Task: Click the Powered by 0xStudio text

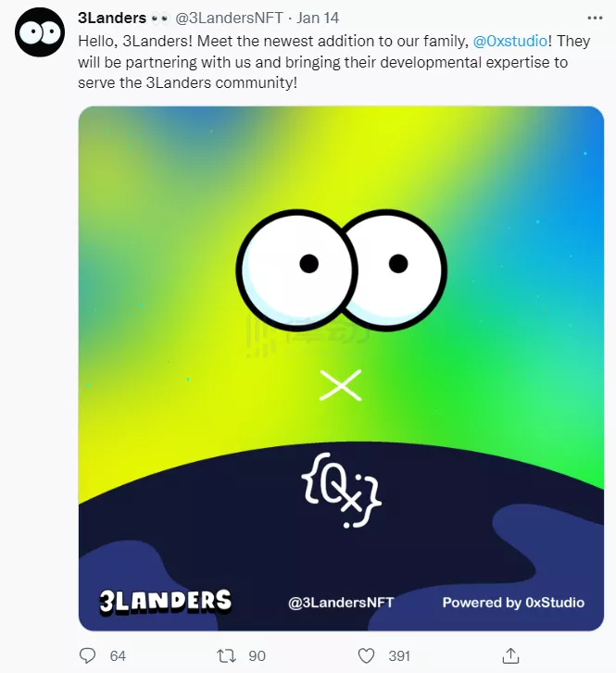Action: [513, 603]
